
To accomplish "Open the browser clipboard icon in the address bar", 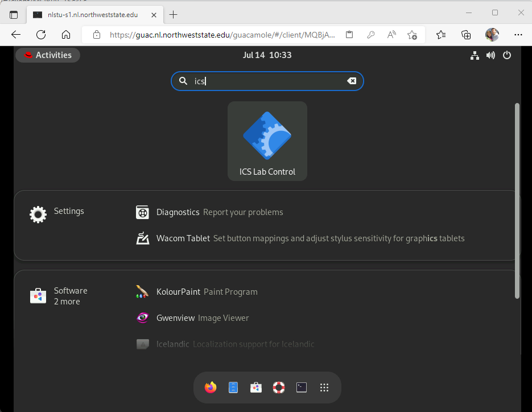I will click(349, 35).
